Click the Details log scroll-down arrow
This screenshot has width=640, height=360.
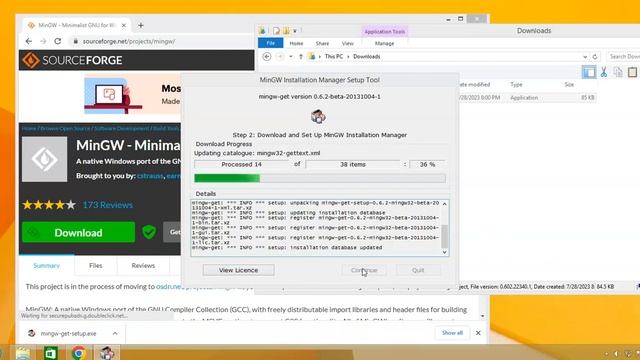coord(444,252)
